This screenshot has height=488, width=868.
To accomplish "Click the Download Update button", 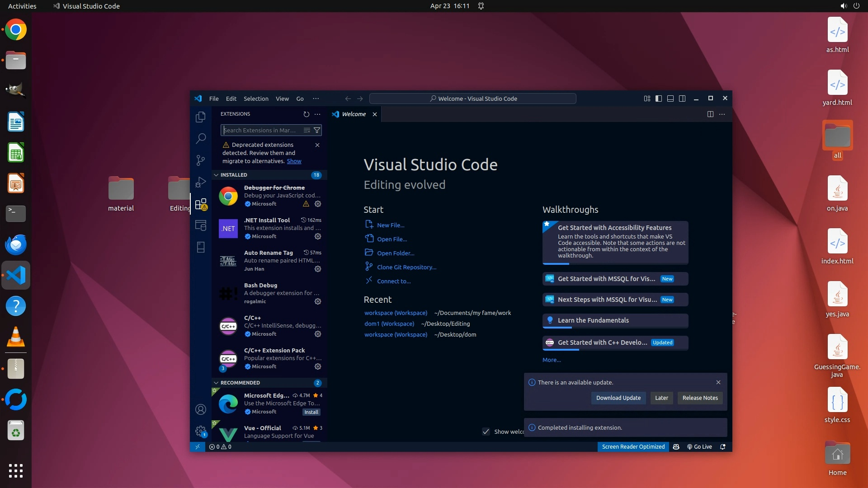I will (x=618, y=398).
